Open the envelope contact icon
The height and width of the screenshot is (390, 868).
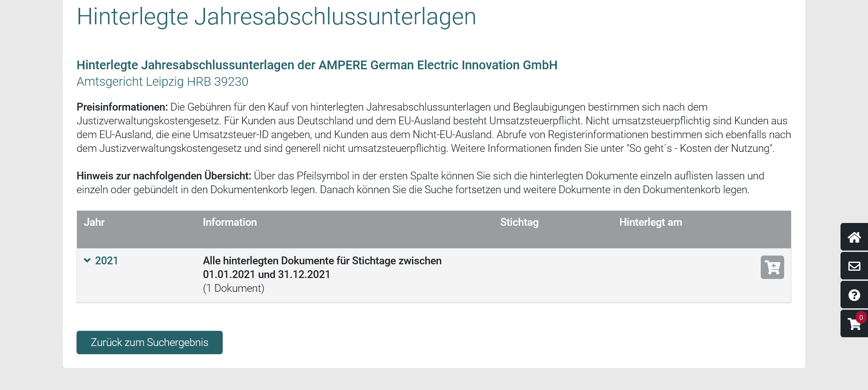click(854, 266)
